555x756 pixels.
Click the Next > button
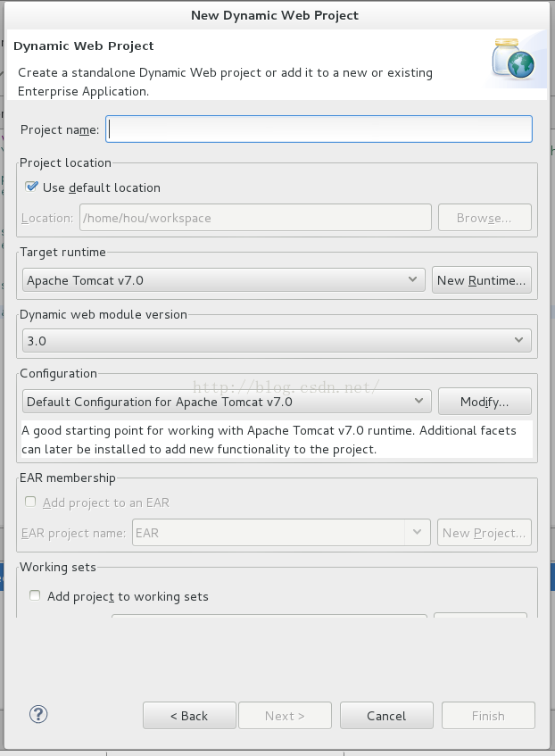click(x=285, y=716)
